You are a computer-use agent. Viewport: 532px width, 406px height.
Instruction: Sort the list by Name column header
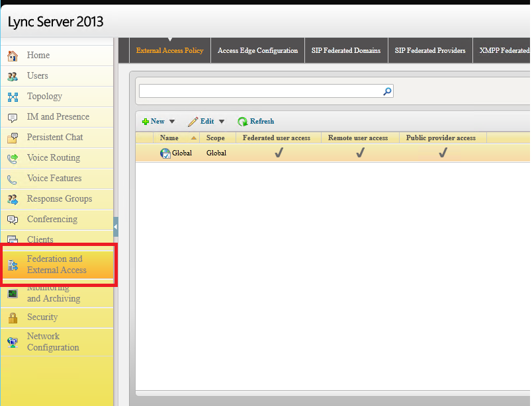coord(169,138)
